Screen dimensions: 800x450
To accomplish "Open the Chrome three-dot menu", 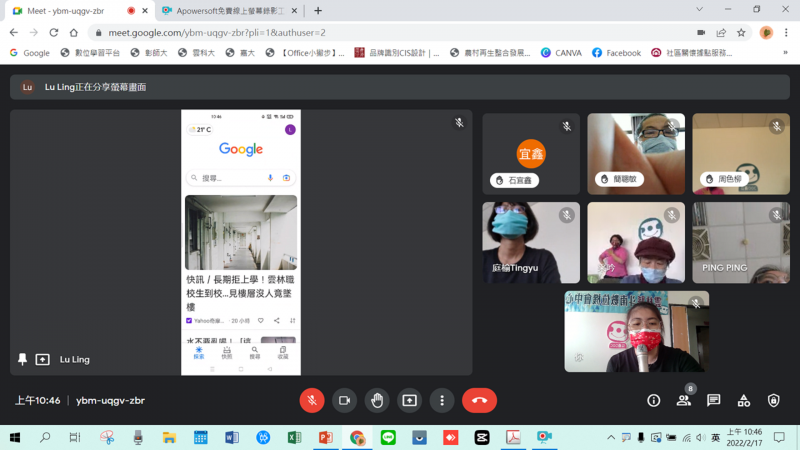I will tap(786, 33).
